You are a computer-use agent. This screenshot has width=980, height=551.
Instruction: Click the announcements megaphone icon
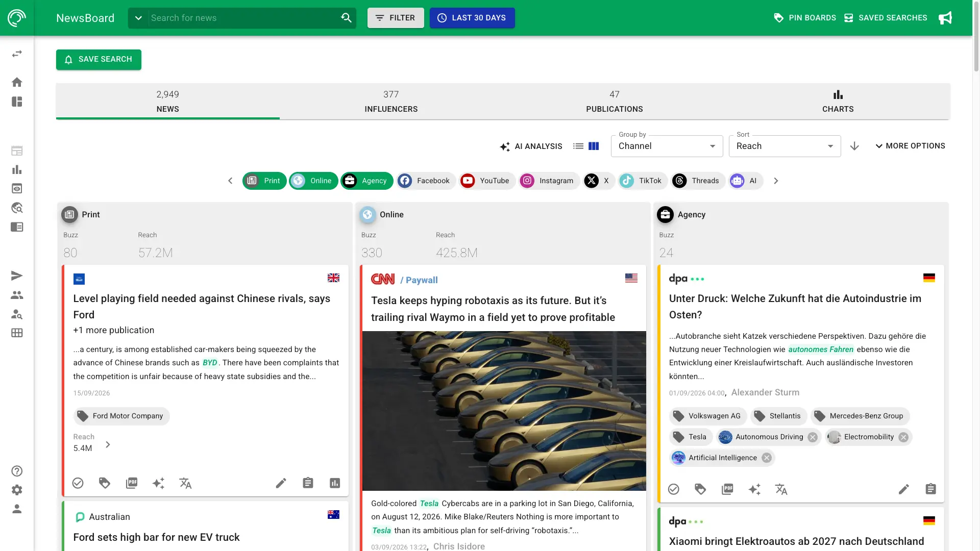click(x=945, y=18)
